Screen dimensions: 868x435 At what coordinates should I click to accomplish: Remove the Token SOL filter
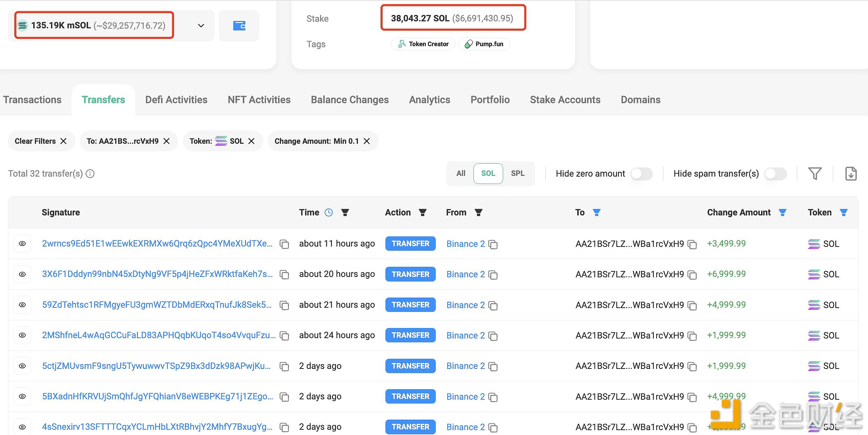(x=251, y=141)
